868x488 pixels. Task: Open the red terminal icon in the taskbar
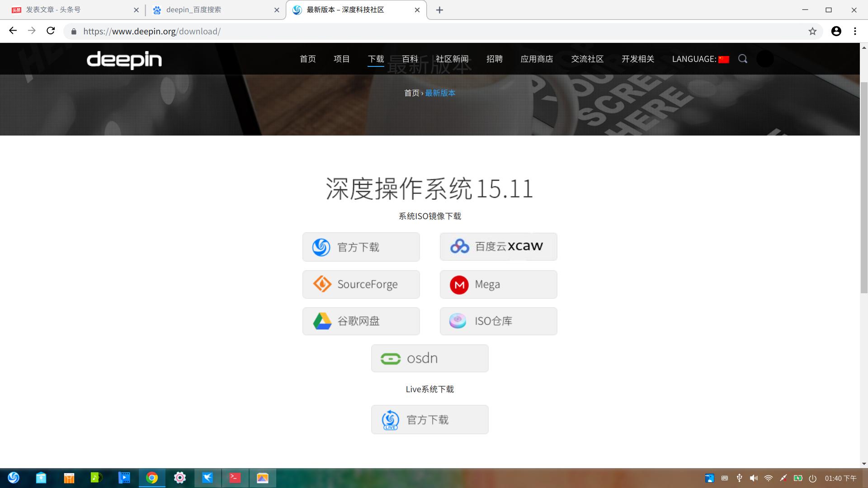(x=235, y=478)
